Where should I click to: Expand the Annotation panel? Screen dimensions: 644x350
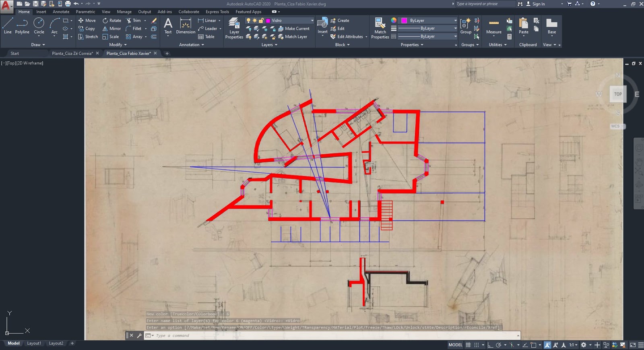click(x=192, y=45)
